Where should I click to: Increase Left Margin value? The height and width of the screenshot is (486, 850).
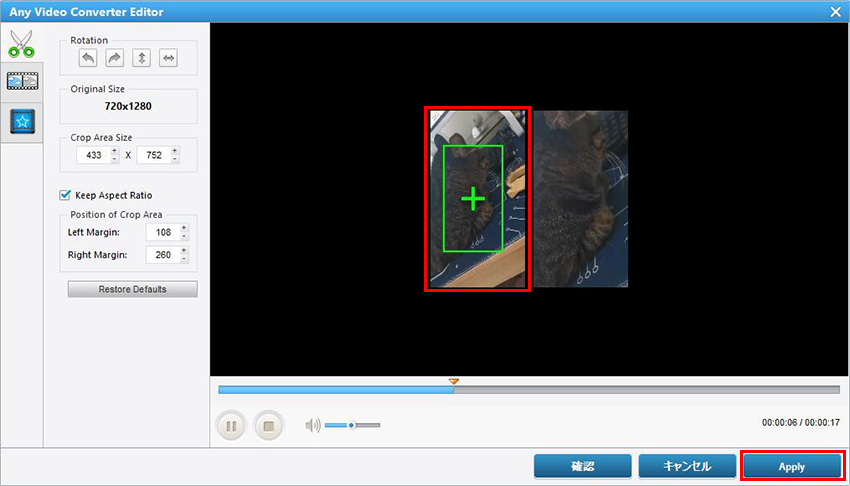click(183, 227)
